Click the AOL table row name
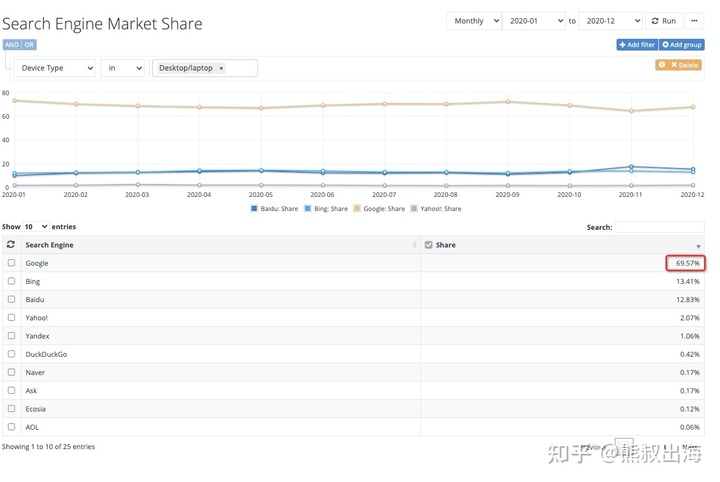The height and width of the screenshot is (482, 720). 32,427
